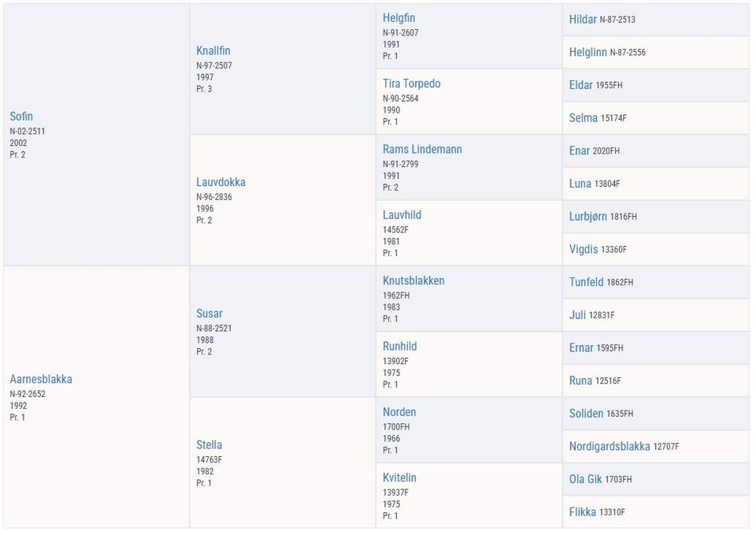
Task: Select the Susar sire link
Action: (x=209, y=314)
